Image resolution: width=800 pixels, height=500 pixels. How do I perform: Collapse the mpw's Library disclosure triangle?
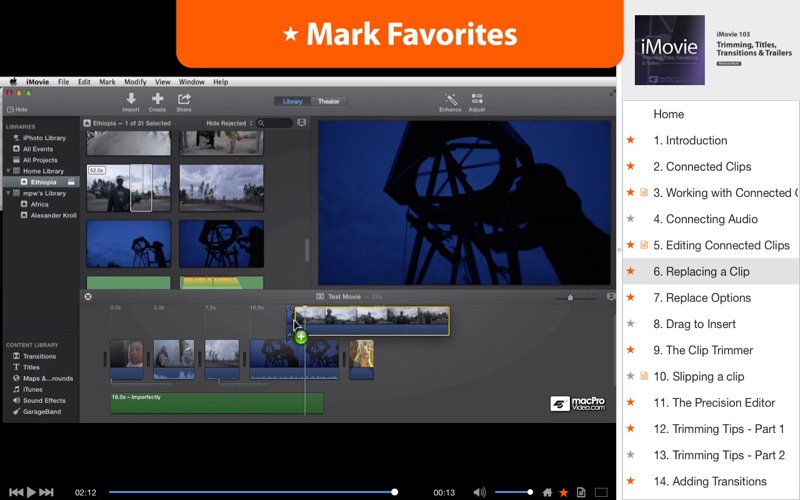coord(8,193)
